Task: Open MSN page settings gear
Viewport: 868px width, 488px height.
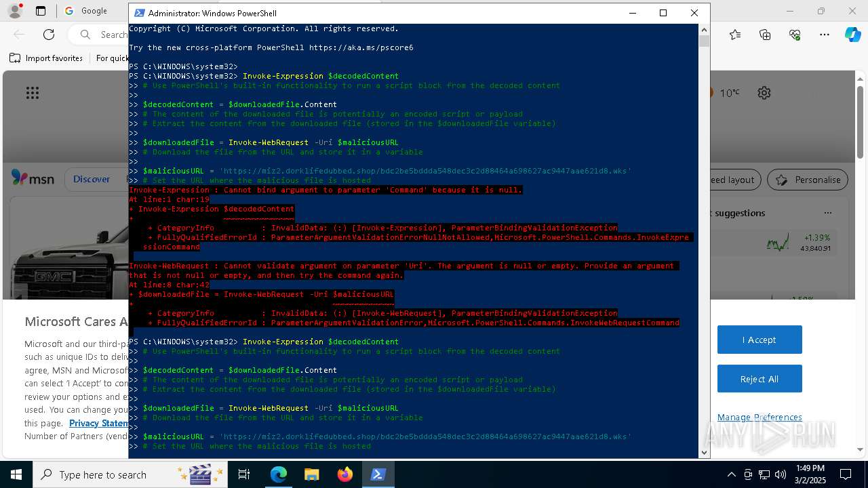Action: click(x=764, y=93)
